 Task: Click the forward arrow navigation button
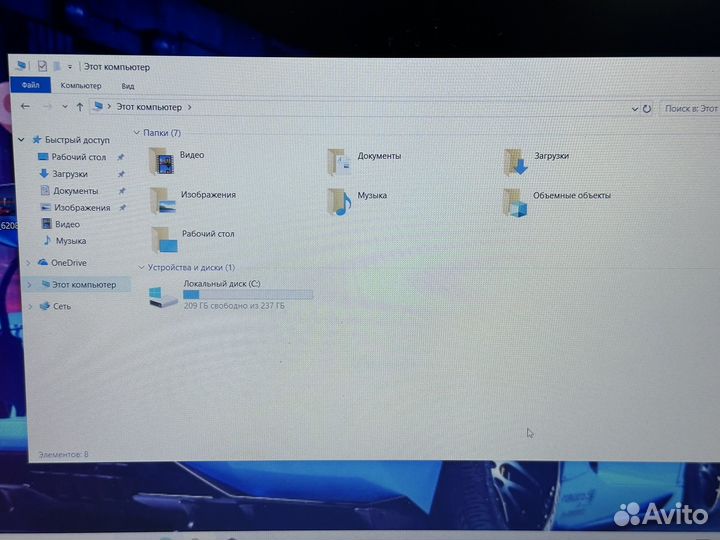[47, 107]
